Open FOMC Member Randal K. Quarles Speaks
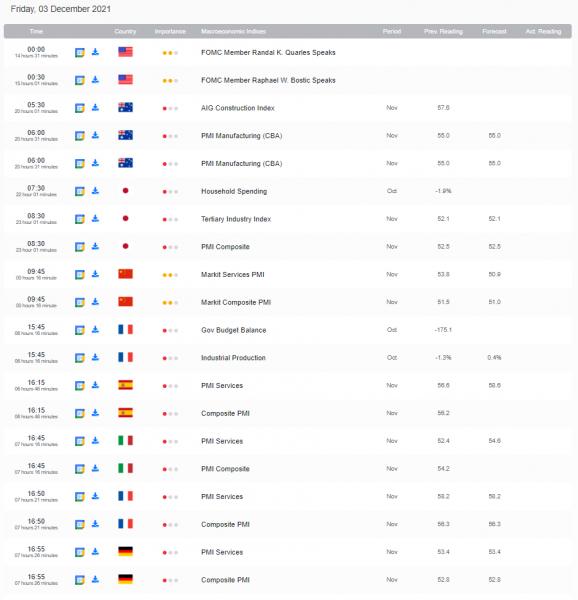578x600 pixels. 268,52
